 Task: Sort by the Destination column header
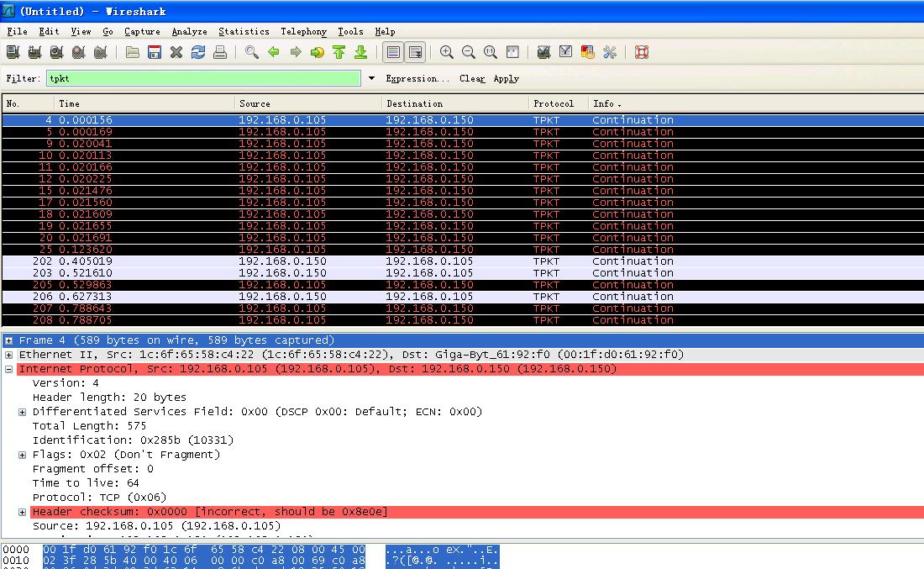[x=455, y=103]
